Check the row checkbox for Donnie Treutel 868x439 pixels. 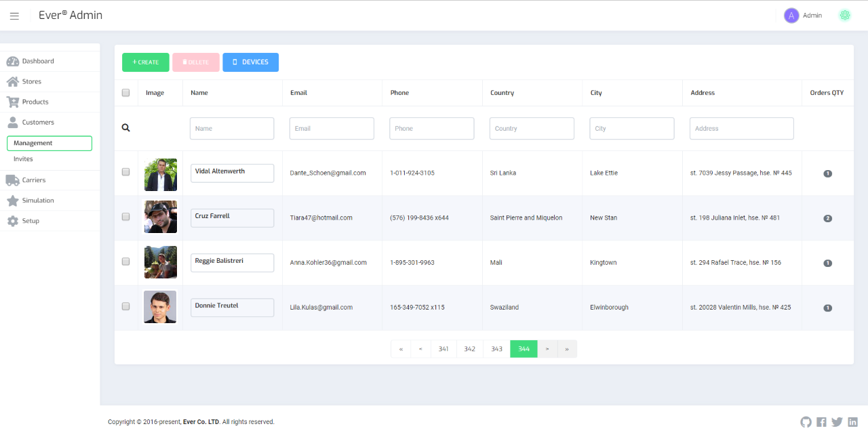125,306
